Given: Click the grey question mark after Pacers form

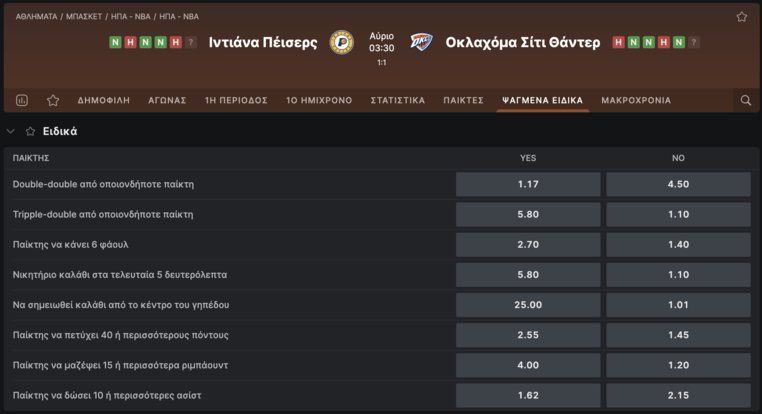Looking at the screenshot, I should (191, 42).
